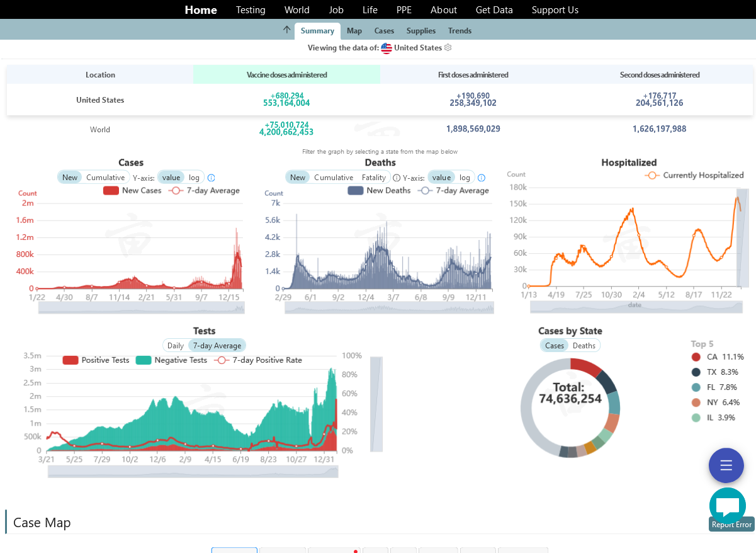
Task: Click the Deaths chart date range slider
Action: 389,307
